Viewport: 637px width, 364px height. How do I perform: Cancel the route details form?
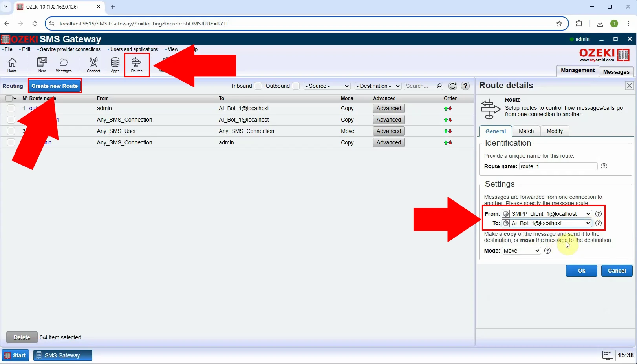point(617,271)
